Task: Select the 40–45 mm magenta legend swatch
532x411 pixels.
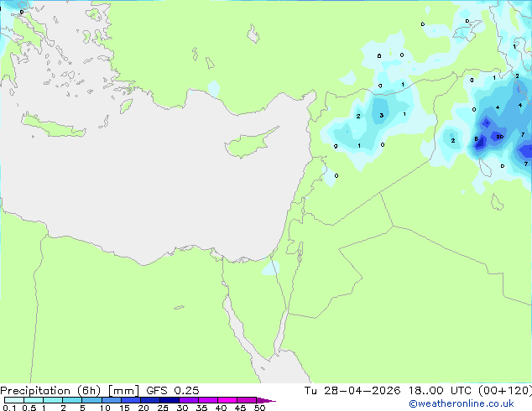Action: pos(227,400)
